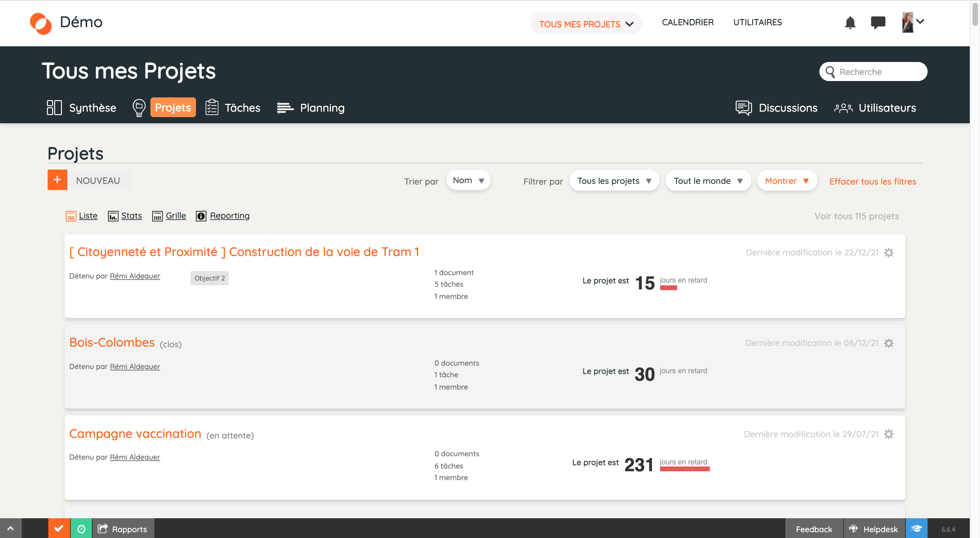This screenshot has height=538, width=980.
Task: Switch to the Projets tab
Action: (x=173, y=107)
